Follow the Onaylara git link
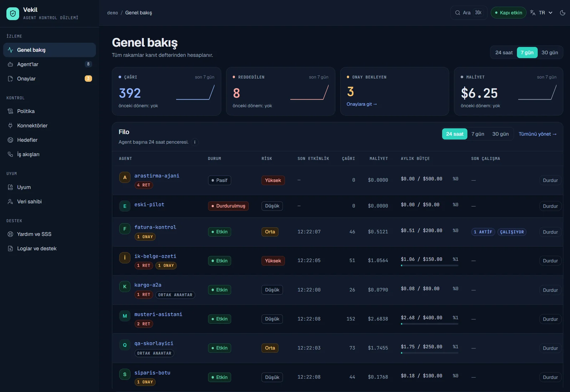570x392 pixels. tap(362, 104)
